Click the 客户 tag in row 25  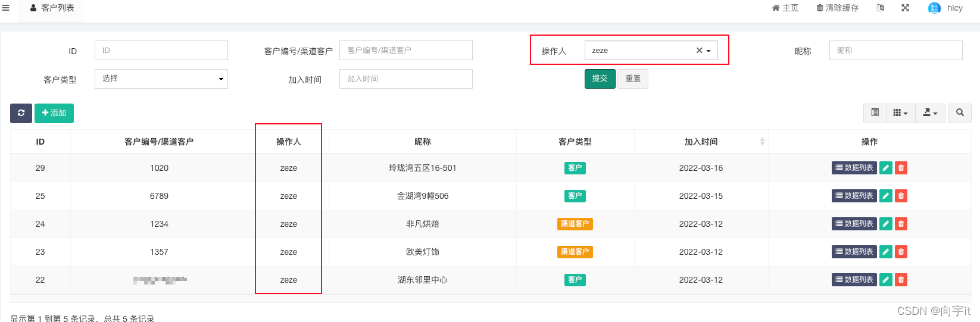pos(575,196)
